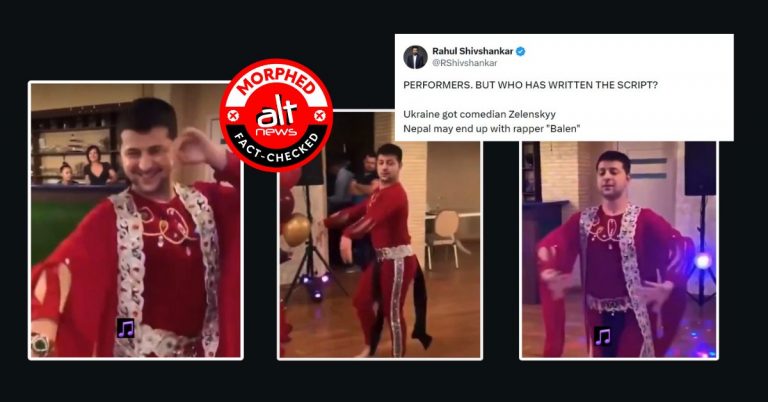Viewport: 768px width, 402px height.
Task: Open the right video frame with speaker stand
Action: [x=619, y=250]
